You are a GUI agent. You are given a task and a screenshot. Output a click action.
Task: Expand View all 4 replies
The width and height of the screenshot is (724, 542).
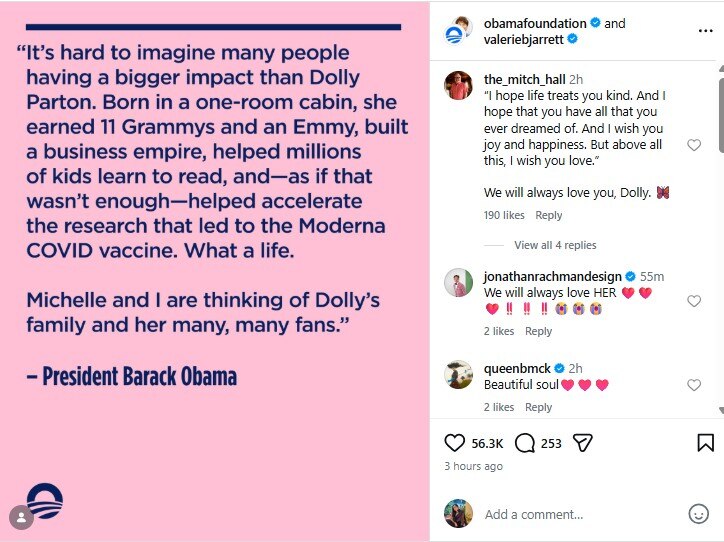(555, 245)
